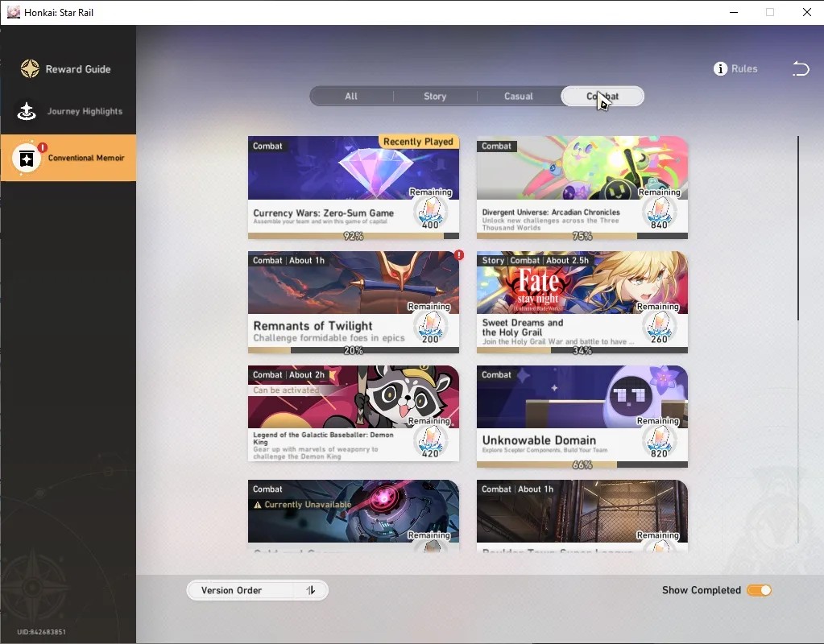824x644 pixels.
Task: Click Currency Wars jade reward icon 400
Action: point(430,213)
